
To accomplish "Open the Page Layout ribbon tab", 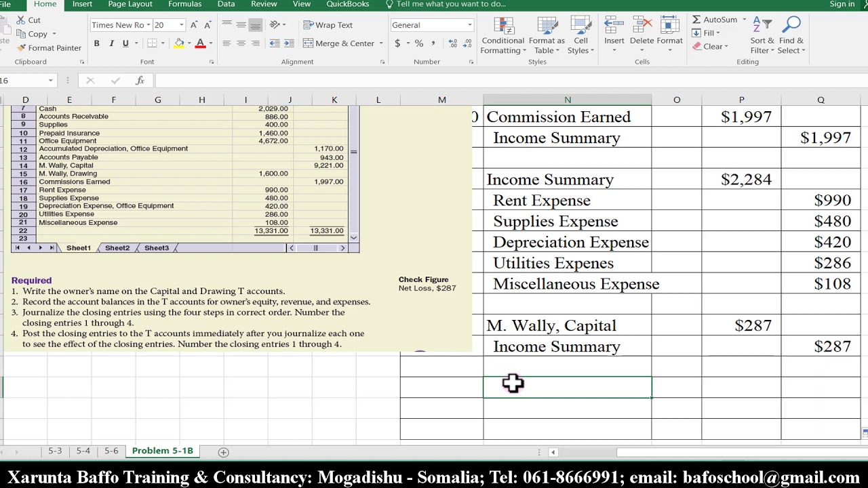I will tap(130, 4).
